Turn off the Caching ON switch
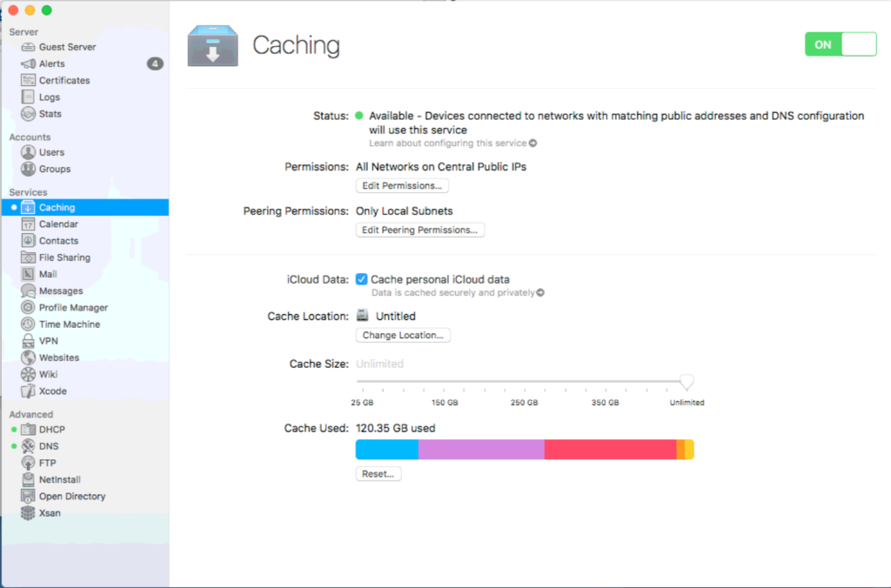This screenshot has height=588, width=891. click(841, 44)
